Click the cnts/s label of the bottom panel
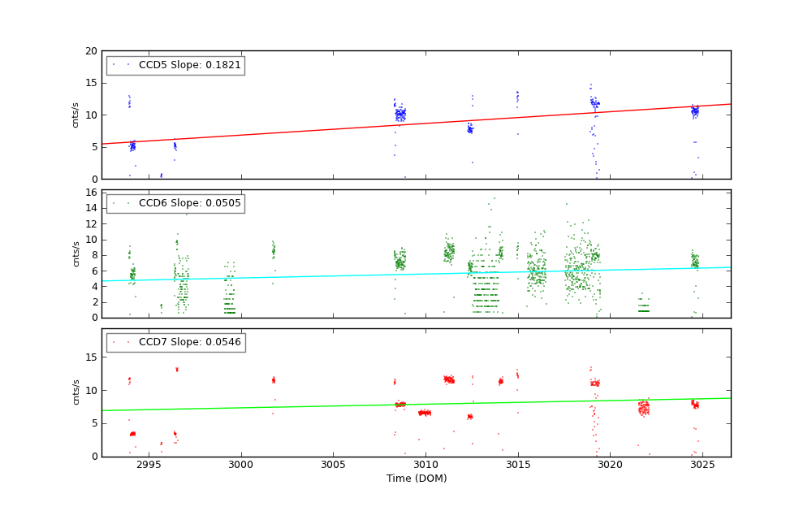812x507 pixels. [76, 392]
